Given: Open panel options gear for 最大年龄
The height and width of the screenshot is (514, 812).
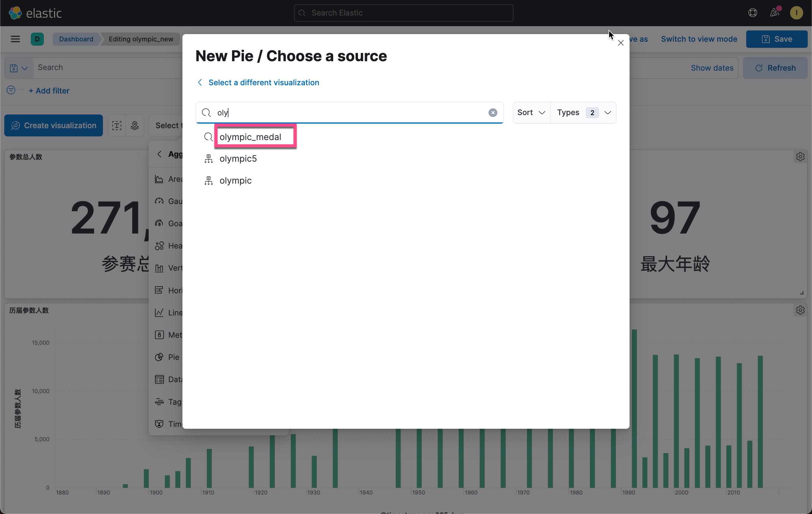Looking at the screenshot, I should pyautogui.click(x=800, y=157).
